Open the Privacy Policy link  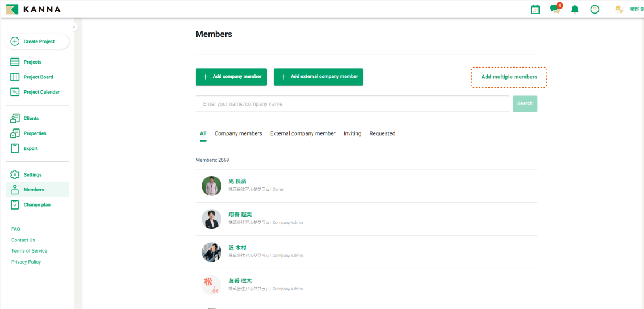click(x=26, y=262)
